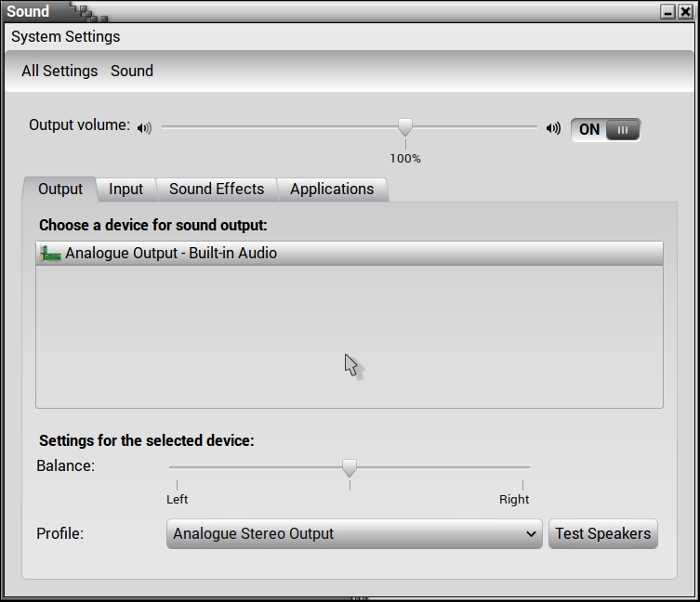Return to All Settings
Viewport: 700px width, 602px height.
pos(59,71)
